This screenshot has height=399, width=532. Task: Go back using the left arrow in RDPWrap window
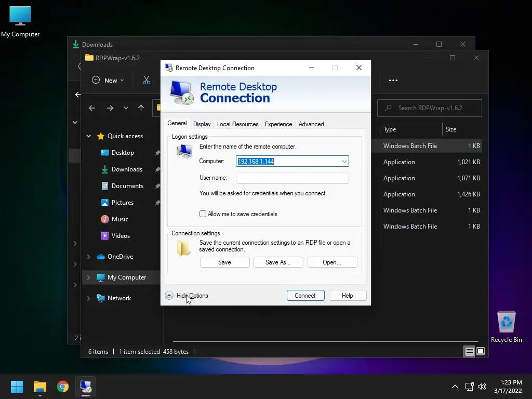click(92, 108)
